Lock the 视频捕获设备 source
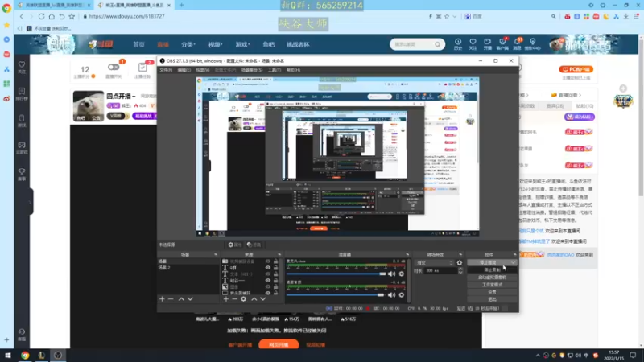The height and width of the screenshot is (362, 644). (275, 261)
